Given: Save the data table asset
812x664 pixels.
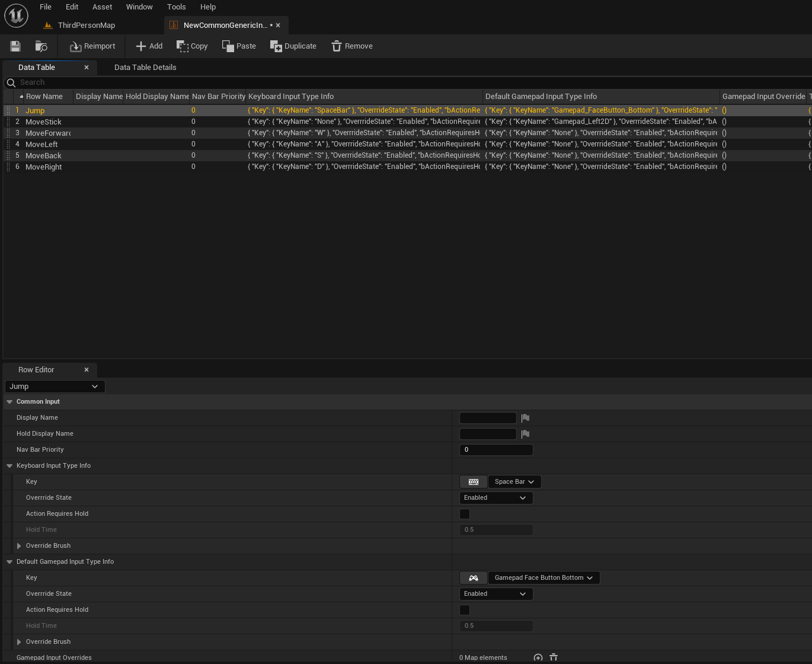Looking at the screenshot, I should tap(15, 46).
